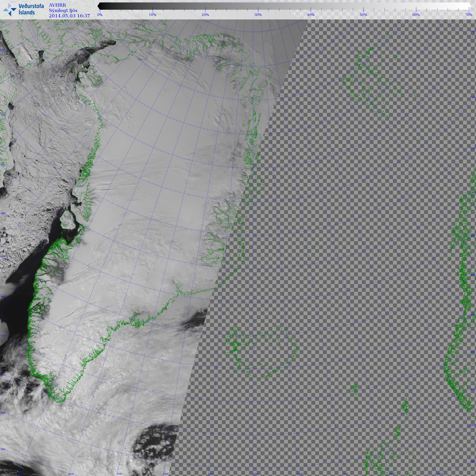This screenshot has width=476, height=476.
Task: Click the 64N latitude label on left edge
Action: click(x=3, y=297)
